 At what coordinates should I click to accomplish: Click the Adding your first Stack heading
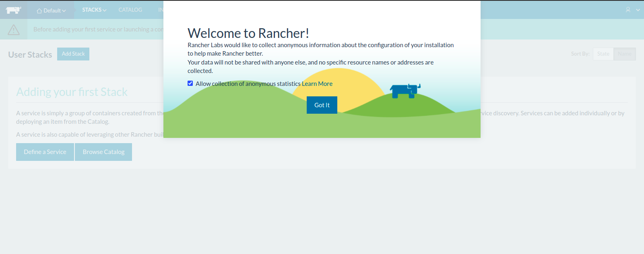pos(72,92)
